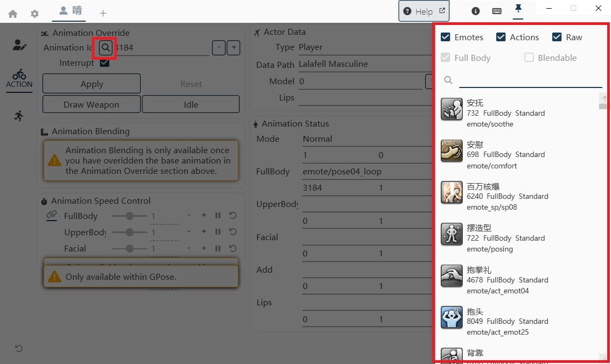The width and height of the screenshot is (611, 364).
Task: Pause the UpperBody animation speed
Action: click(x=218, y=231)
